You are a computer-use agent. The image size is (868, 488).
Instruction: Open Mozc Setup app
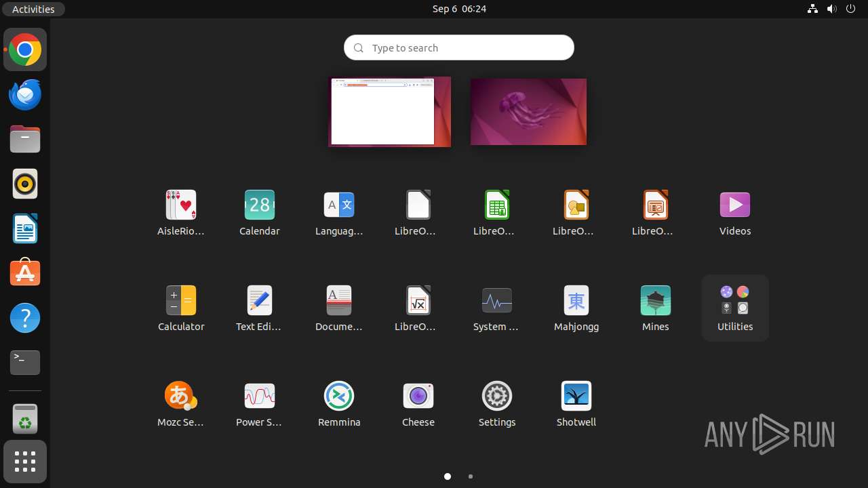click(x=181, y=404)
